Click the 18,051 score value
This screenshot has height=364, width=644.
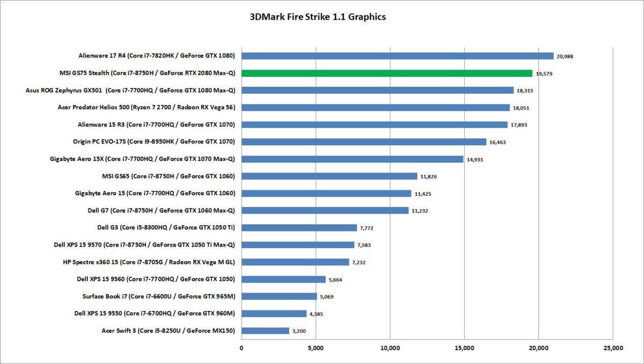point(521,108)
